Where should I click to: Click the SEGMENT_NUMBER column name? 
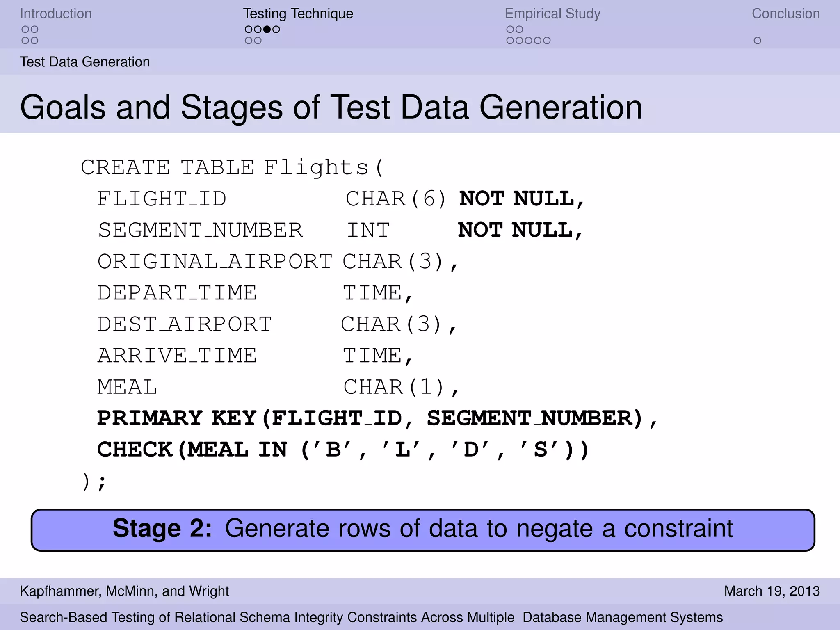tap(200, 230)
